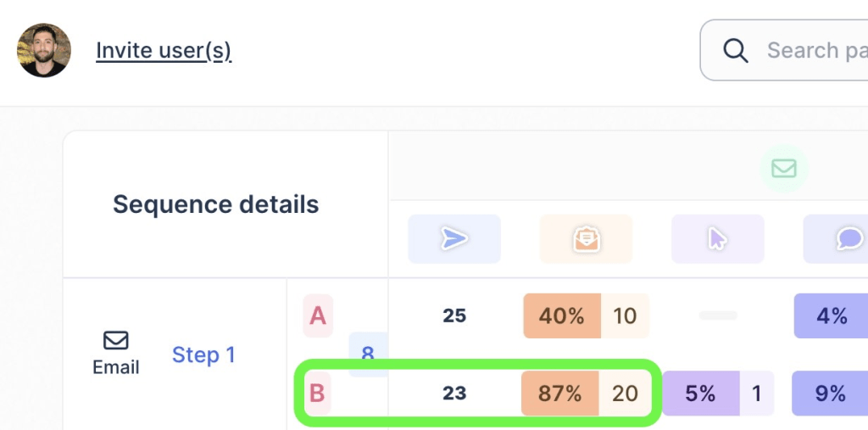Click the search magnifier icon
Viewport: 868px width, 430px height.
[x=736, y=50]
